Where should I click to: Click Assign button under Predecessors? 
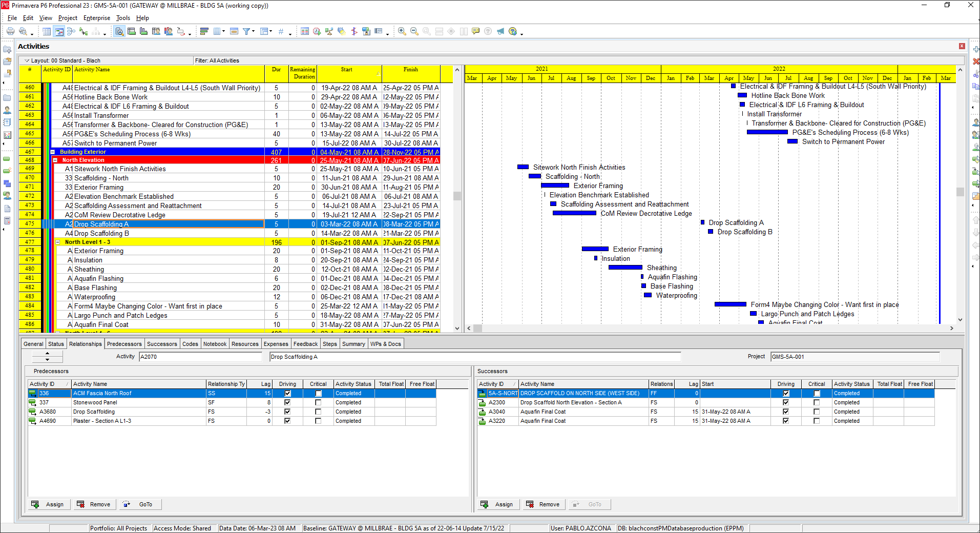pyautogui.click(x=48, y=504)
